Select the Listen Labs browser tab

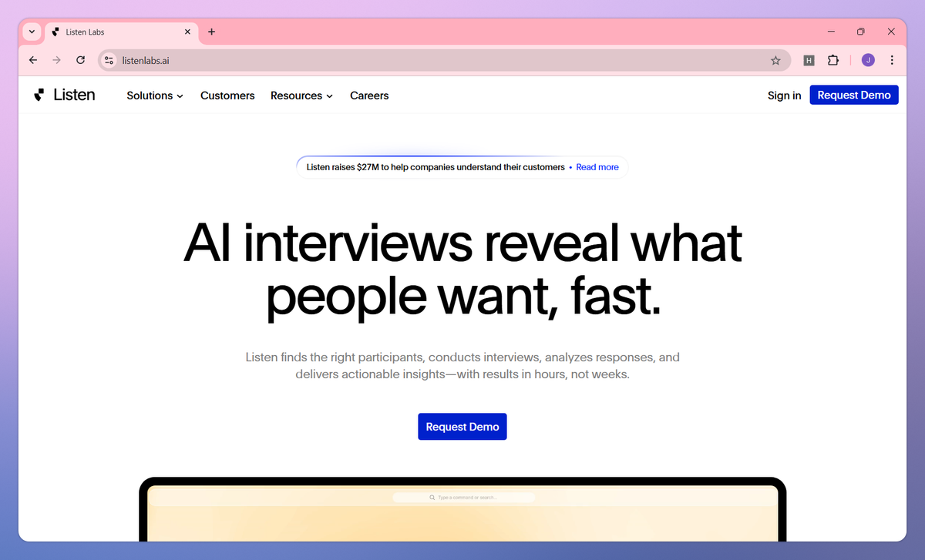(x=121, y=32)
